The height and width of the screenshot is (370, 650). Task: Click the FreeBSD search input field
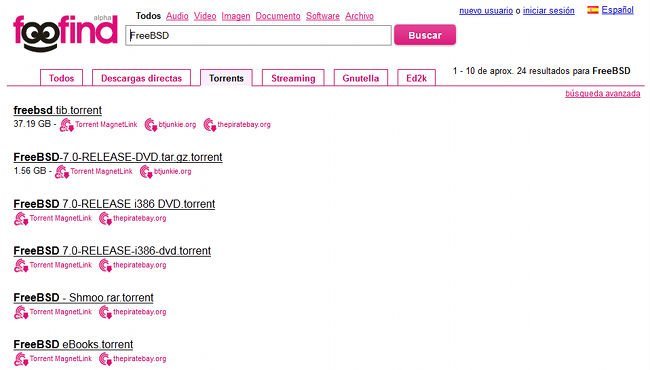point(258,35)
